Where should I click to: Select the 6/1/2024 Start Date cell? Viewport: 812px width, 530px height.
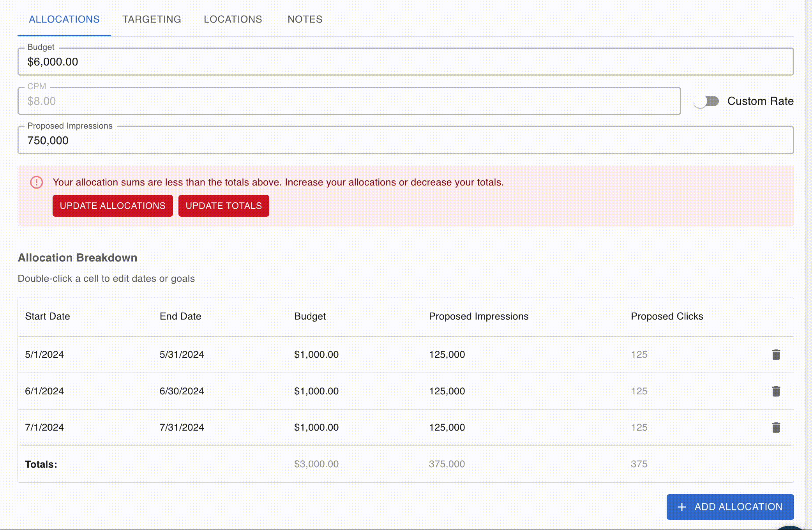tap(44, 391)
